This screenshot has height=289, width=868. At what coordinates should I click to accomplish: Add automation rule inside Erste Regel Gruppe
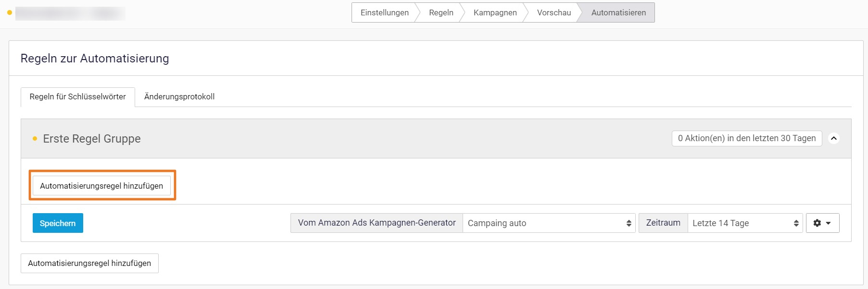pos(101,186)
